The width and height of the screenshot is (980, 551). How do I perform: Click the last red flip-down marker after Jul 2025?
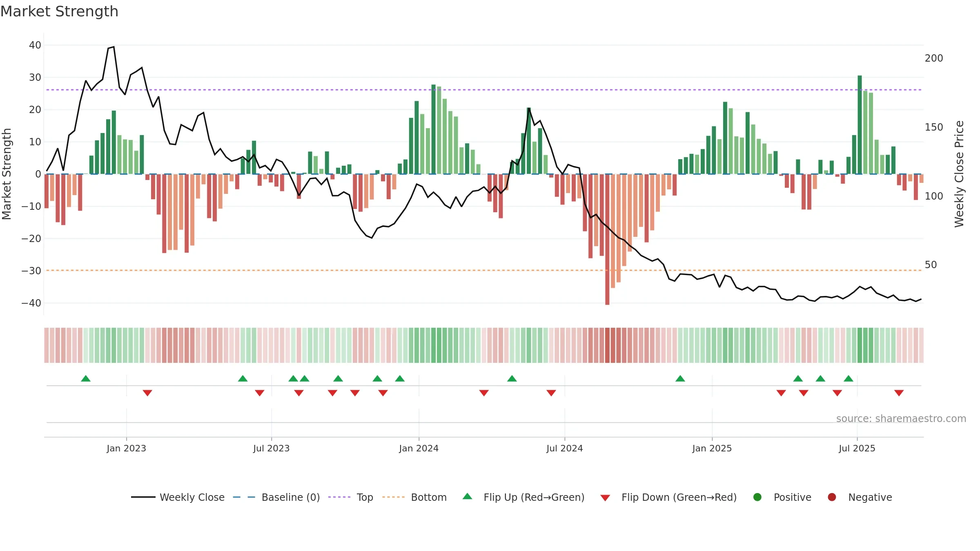pos(899,393)
